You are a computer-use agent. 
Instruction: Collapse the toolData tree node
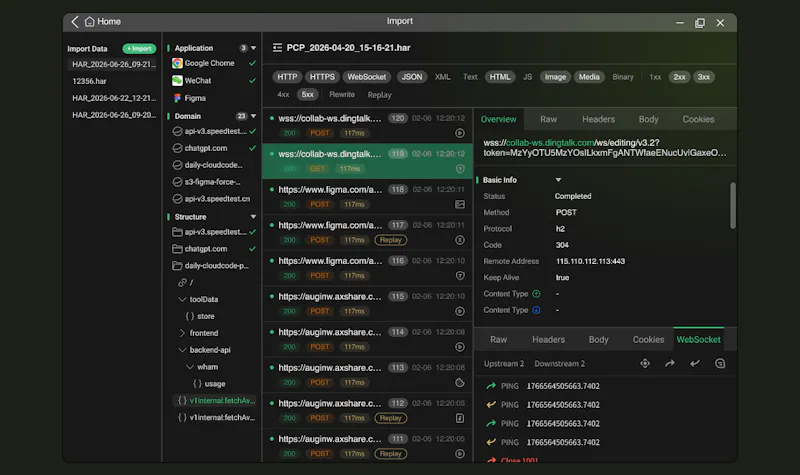(x=182, y=299)
